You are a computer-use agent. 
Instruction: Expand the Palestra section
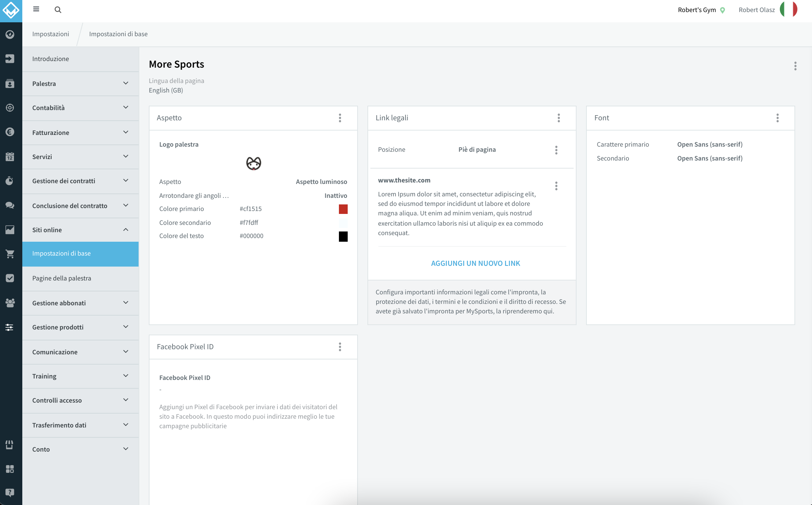(80, 84)
